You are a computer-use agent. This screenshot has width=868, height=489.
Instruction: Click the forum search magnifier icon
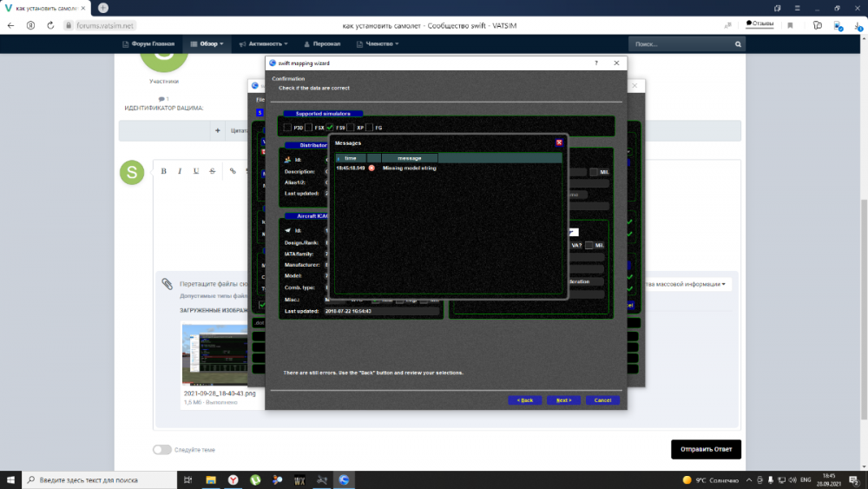[739, 43]
